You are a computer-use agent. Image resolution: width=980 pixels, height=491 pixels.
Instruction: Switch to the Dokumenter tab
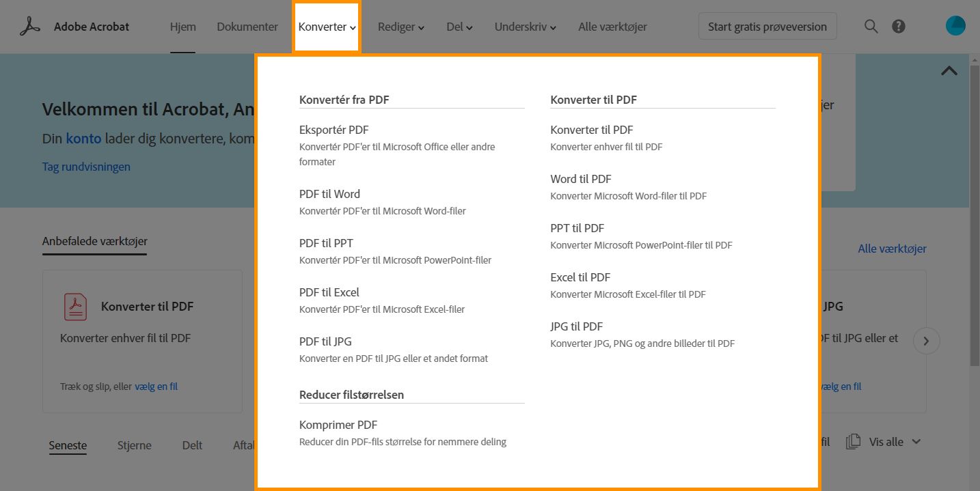pyautogui.click(x=247, y=27)
